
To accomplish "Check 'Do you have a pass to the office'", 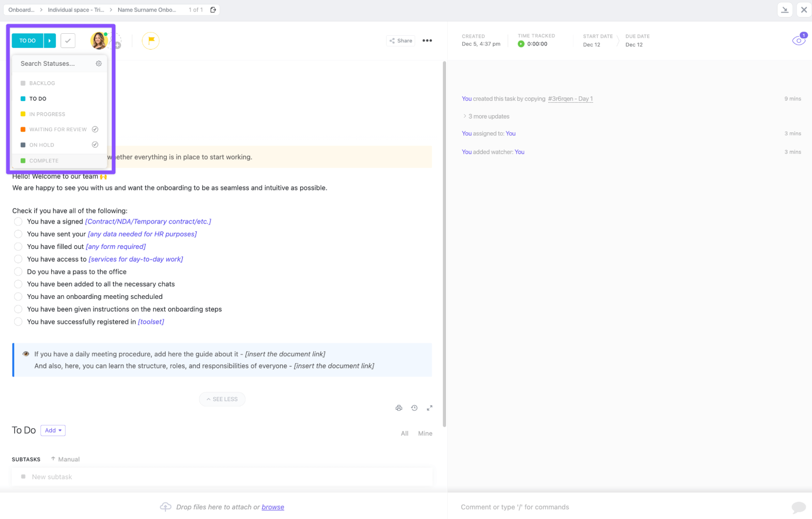I will point(18,272).
